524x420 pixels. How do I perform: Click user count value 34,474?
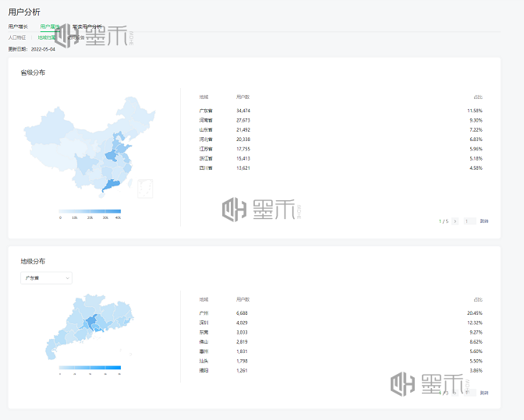tap(243, 111)
